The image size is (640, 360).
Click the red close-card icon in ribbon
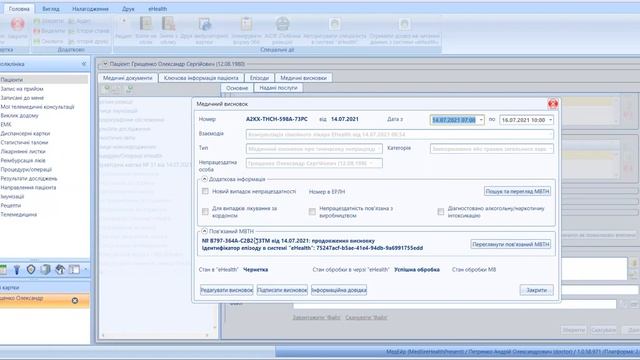[17, 24]
